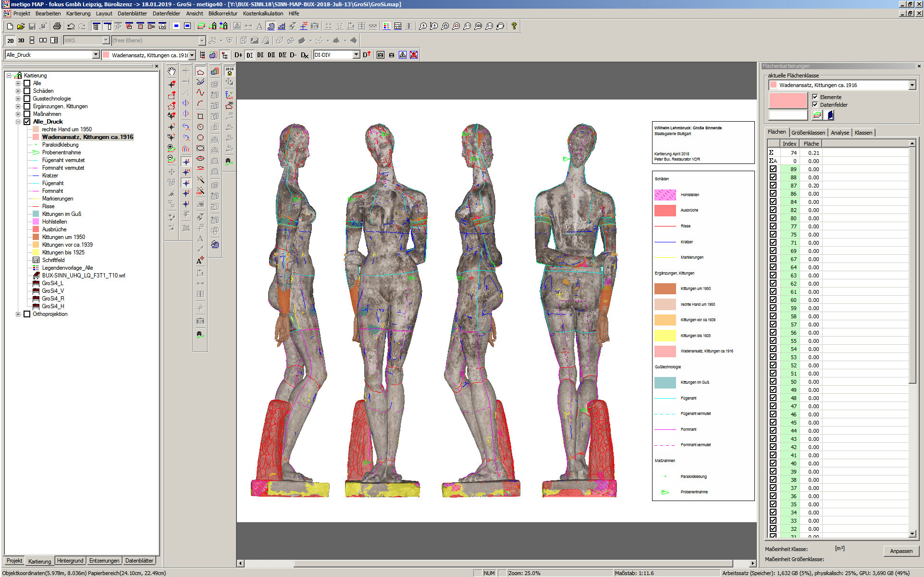Open the '(freie Ebene)' dropdown
924x577 pixels.
pyautogui.click(x=202, y=40)
